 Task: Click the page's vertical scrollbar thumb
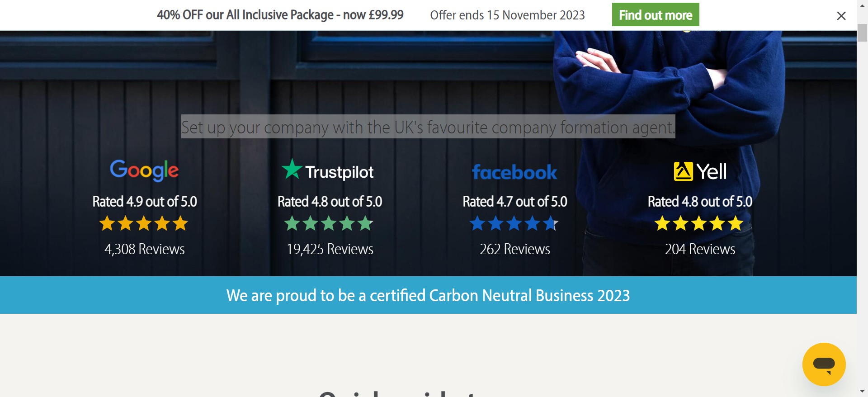[862, 33]
